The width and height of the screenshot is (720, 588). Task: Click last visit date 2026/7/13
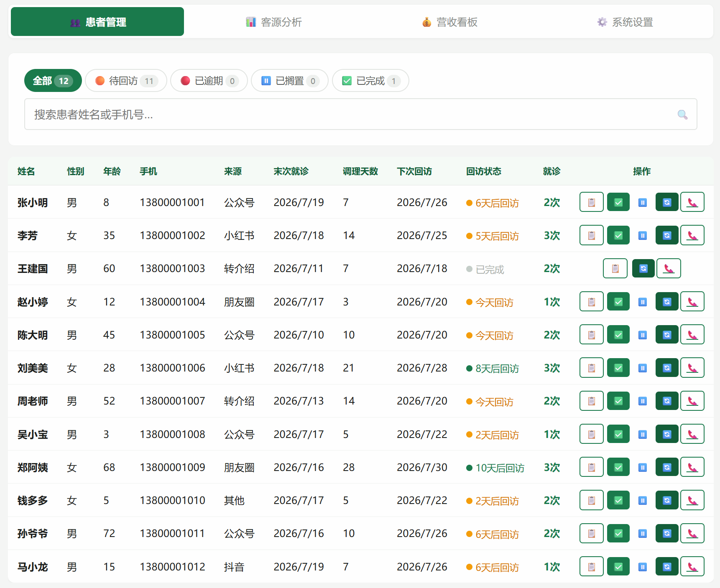click(x=299, y=401)
